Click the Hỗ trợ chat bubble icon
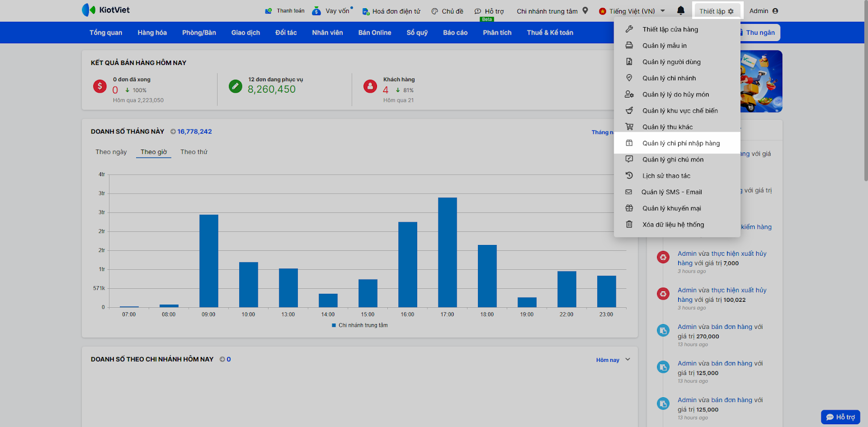Viewport: 868px width, 427px height. 477,11
